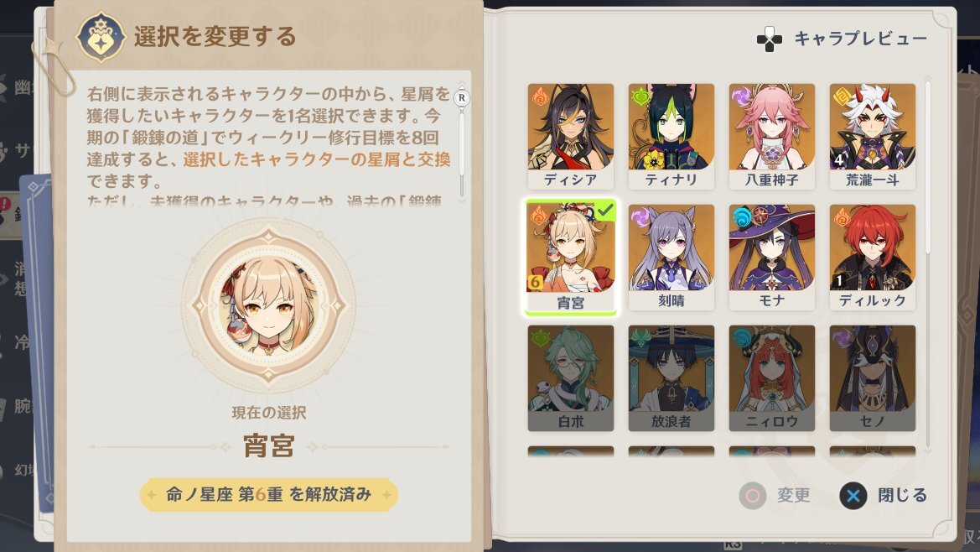Choose the 八重神子 character card

tap(771, 136)
